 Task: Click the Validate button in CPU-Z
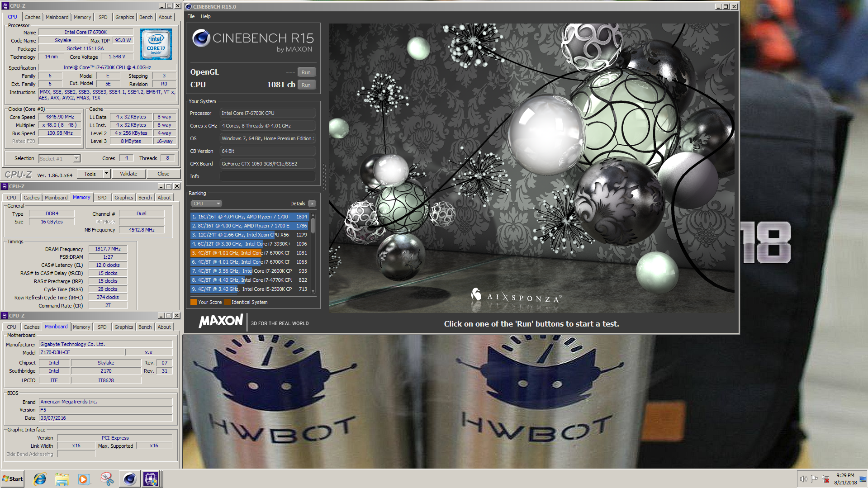click(128, 174)
